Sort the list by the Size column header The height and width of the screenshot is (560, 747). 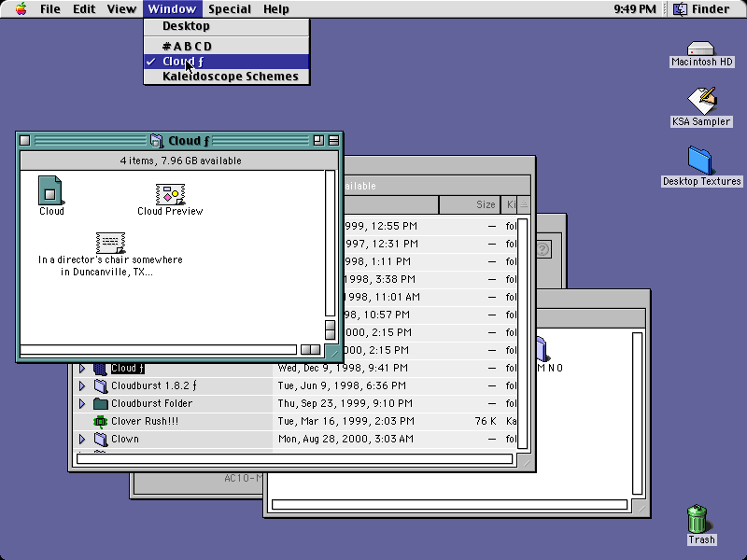(x=470, y=204)
